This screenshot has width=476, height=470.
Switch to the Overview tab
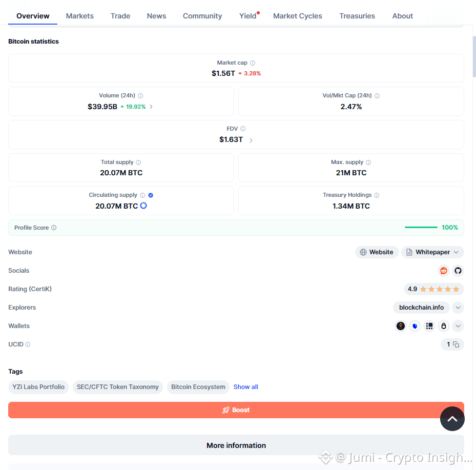(33, 16)
